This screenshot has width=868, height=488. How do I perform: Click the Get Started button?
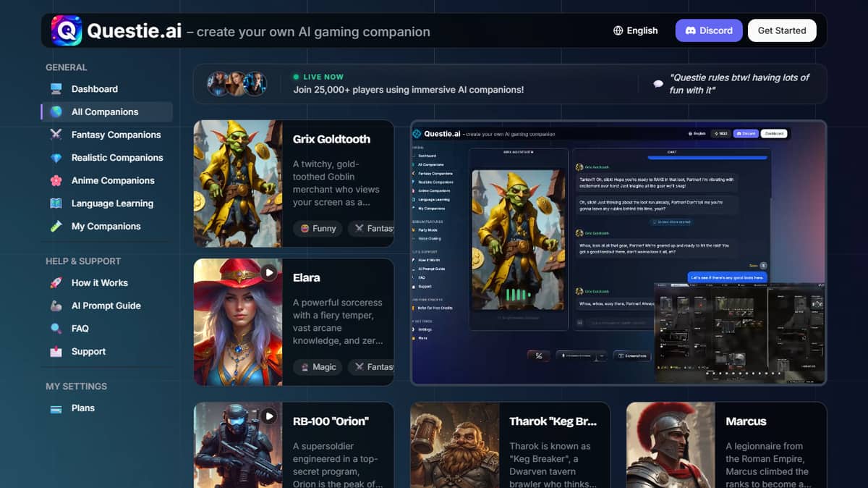[x=782, y=30]
